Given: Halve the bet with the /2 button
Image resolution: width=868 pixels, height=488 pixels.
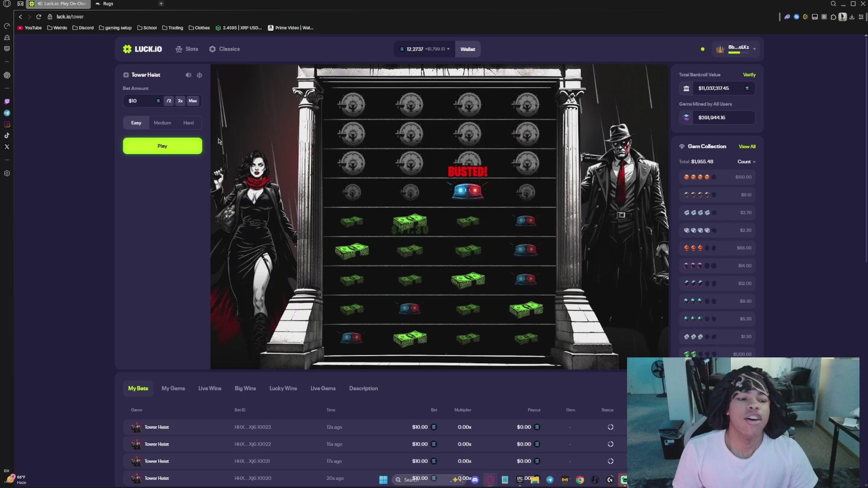Looking at the screenshot, I should [x=169, y=101].
